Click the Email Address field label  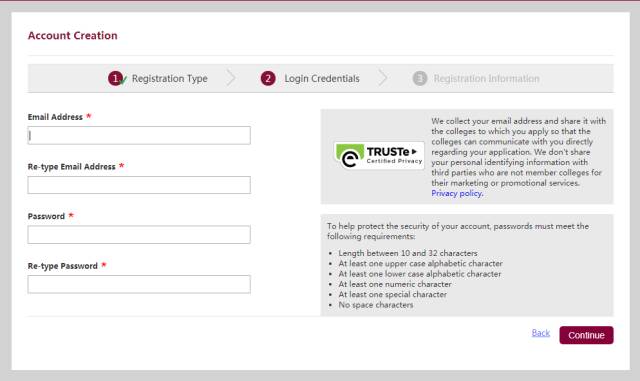tap(55, 117)
